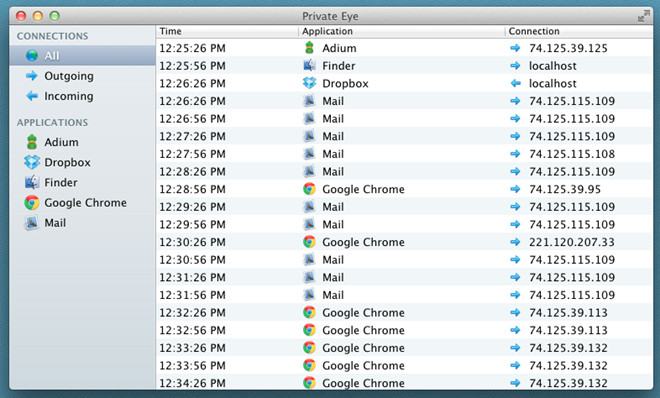Image resolution: width=660 pixels, height=398 pixels.
Task: Click the outgoing arrow beside 74.125.39.95
Action: (x=515, y=189)
